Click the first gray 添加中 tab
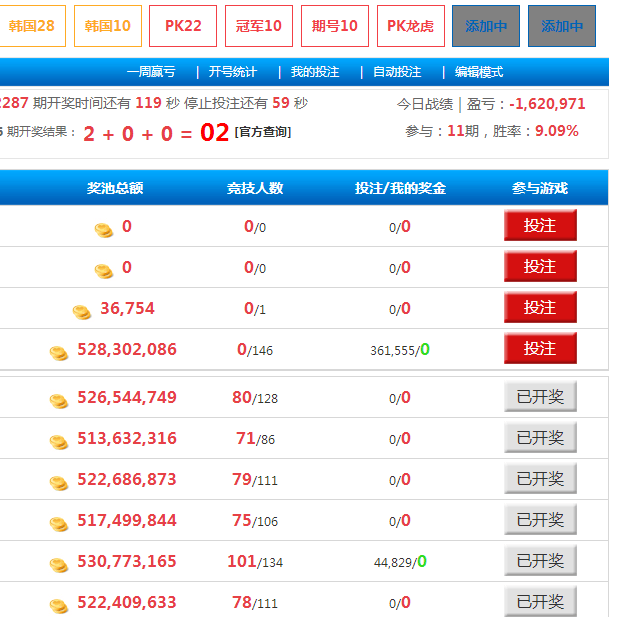This screenshot has width=641, height=617. tap(486, 26)
